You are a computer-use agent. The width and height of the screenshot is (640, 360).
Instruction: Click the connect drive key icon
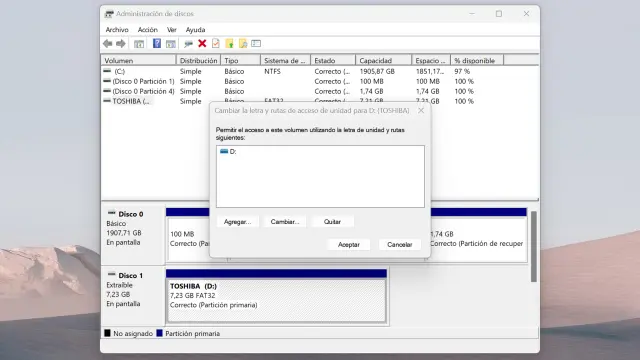click(188, 44)
